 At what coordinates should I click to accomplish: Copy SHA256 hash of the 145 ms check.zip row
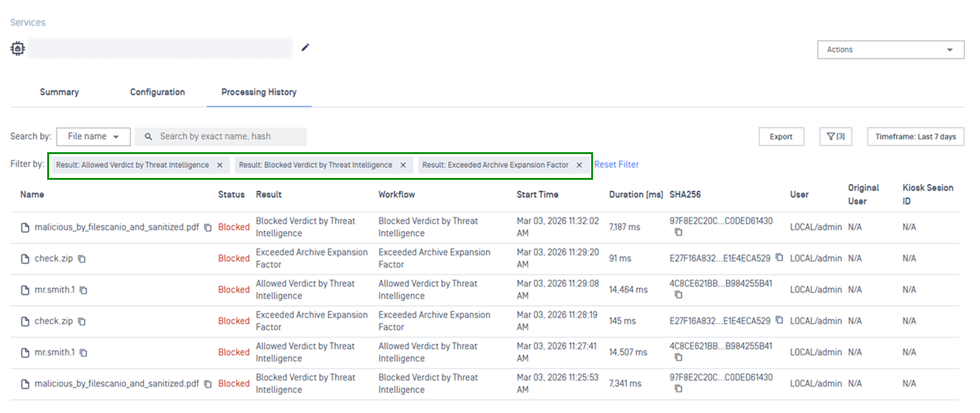(779, 320)
